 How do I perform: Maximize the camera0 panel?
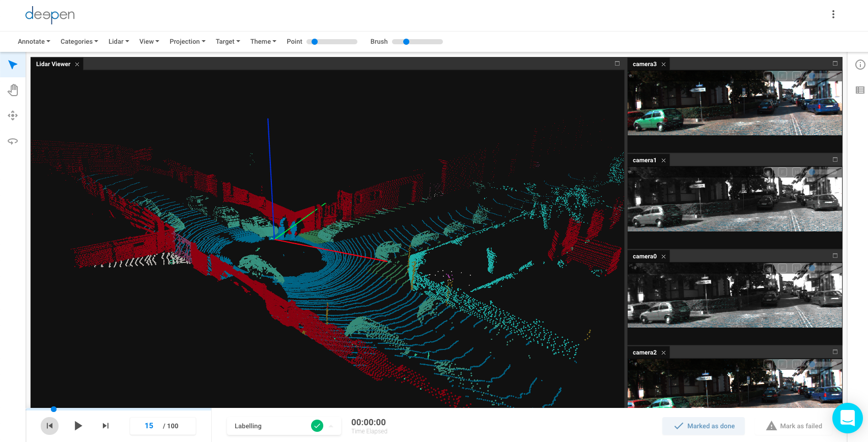[835, 256]
